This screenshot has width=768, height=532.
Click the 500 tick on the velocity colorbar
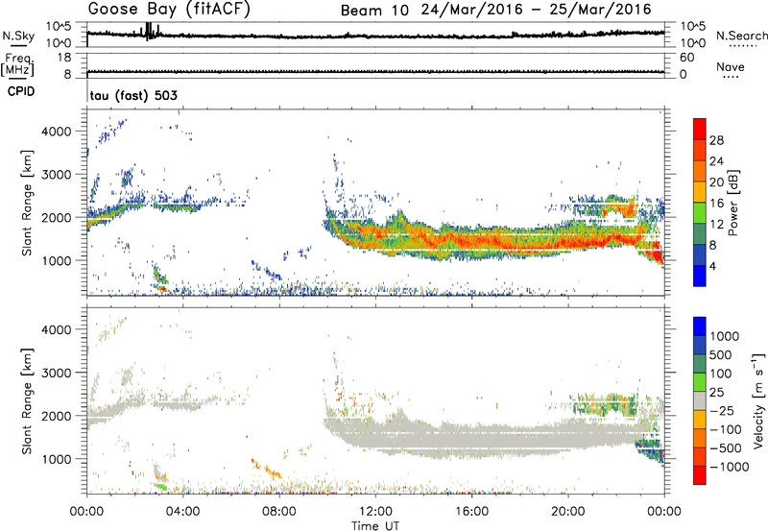(x=721, y=355)
